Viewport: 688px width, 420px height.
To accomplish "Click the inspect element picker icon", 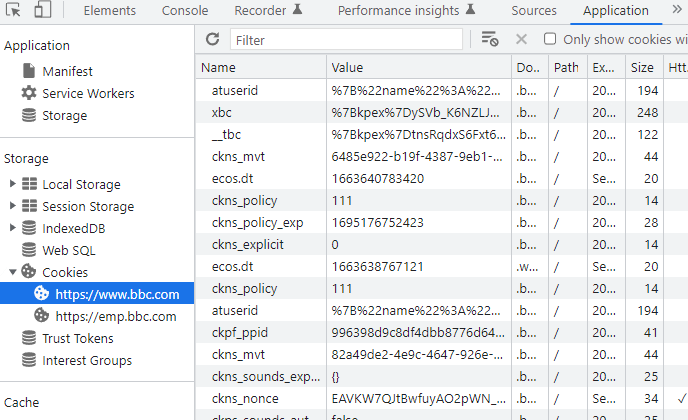I will click(13, 11).
